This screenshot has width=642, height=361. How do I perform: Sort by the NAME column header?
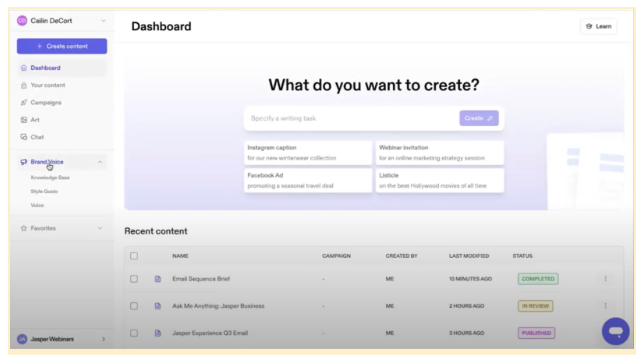[180, 256]
